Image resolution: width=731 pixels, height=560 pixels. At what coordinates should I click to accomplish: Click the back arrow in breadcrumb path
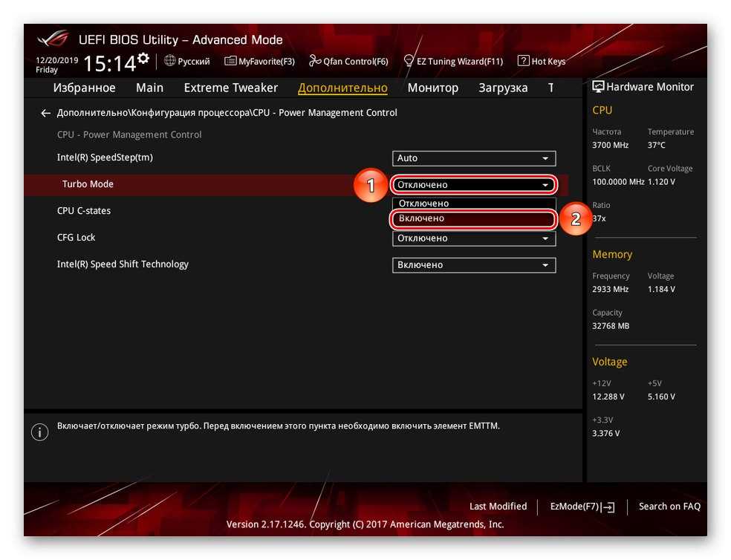[46, 113]
